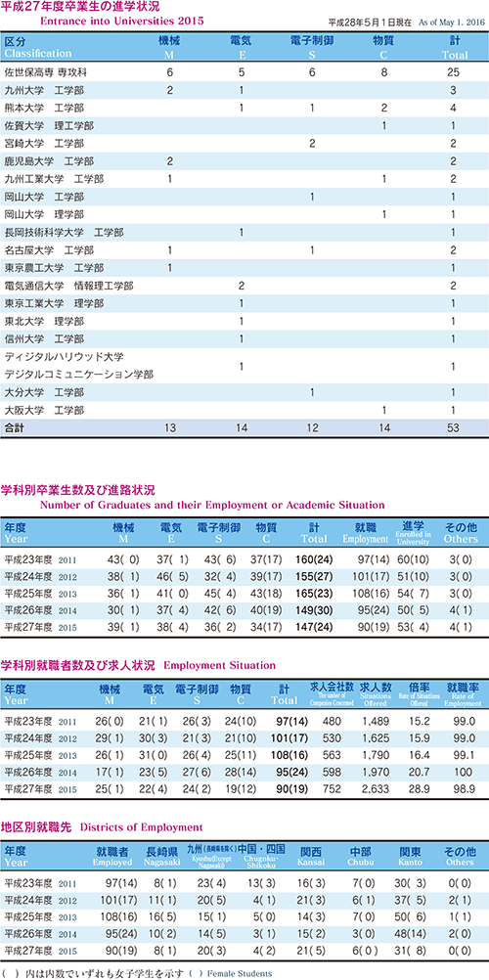
Task: Select the 佐世保高専 専攻科 row
Action: point(244,71)
